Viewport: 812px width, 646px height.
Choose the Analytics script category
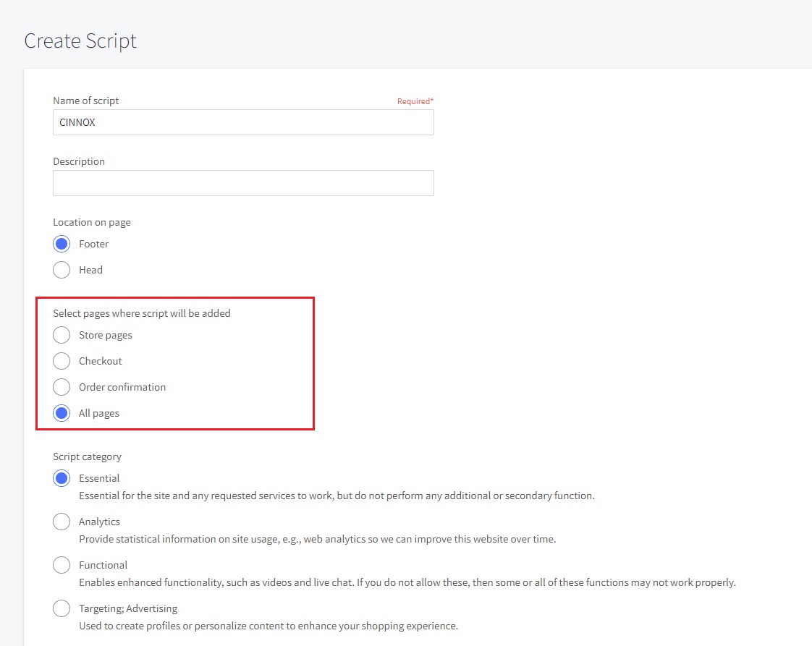click(62, 522)
